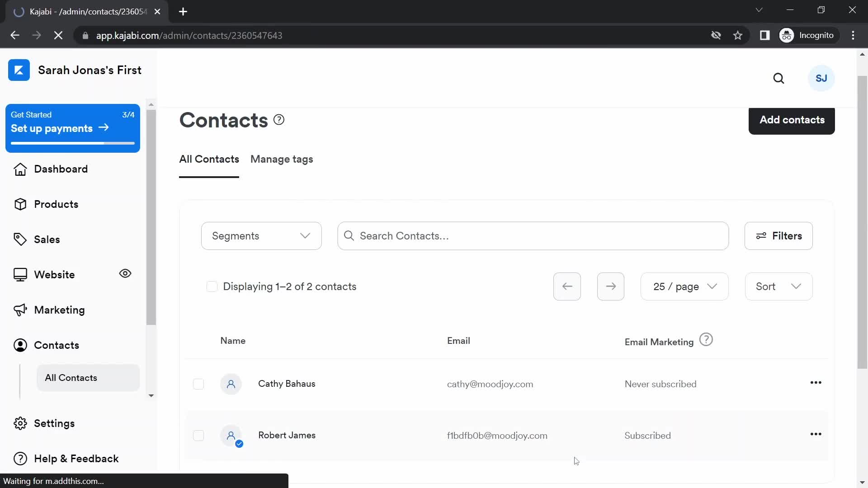This screenshot has width=868, height=488.
Task: Toggle select-all contacts checkbox
Action: click(212, 286)
